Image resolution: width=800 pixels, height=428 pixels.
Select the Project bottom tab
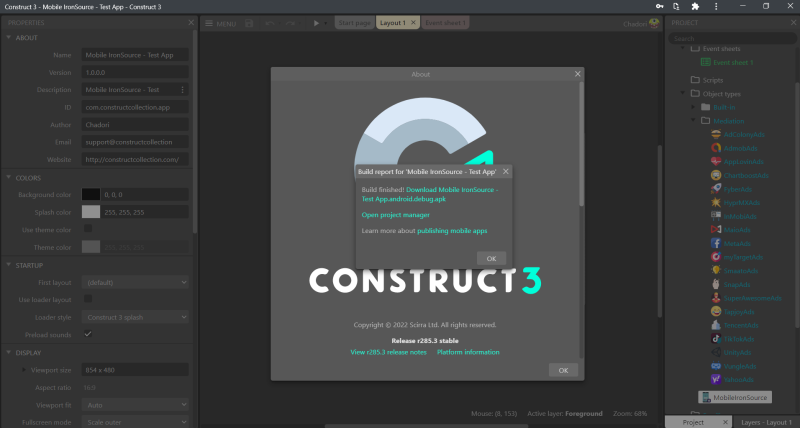point(693,422)
